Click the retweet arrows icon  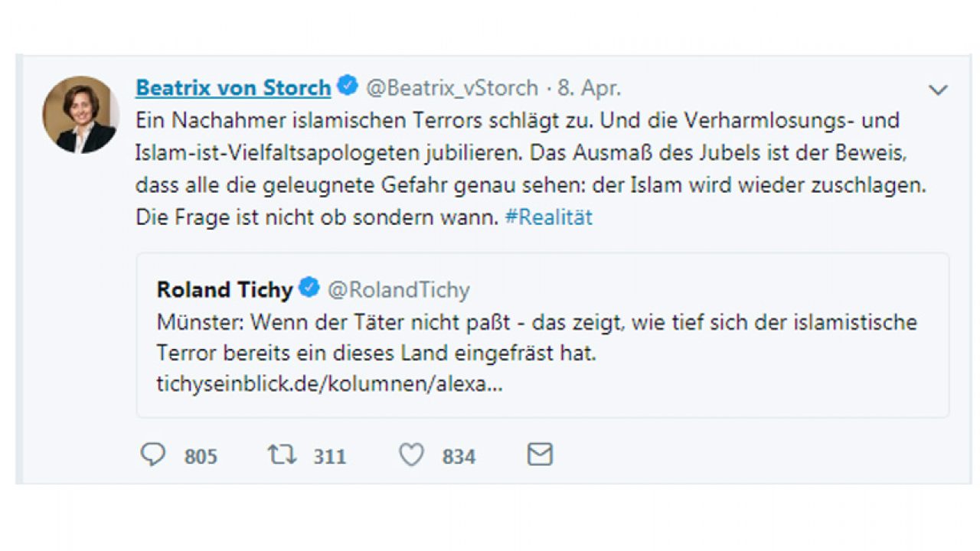(281, 455)
